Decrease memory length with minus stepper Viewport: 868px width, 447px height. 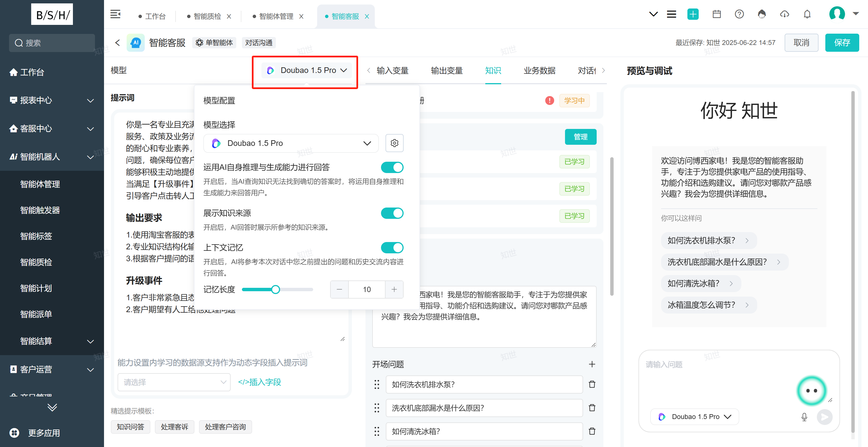pyautogui.click(x=339, y=289)
